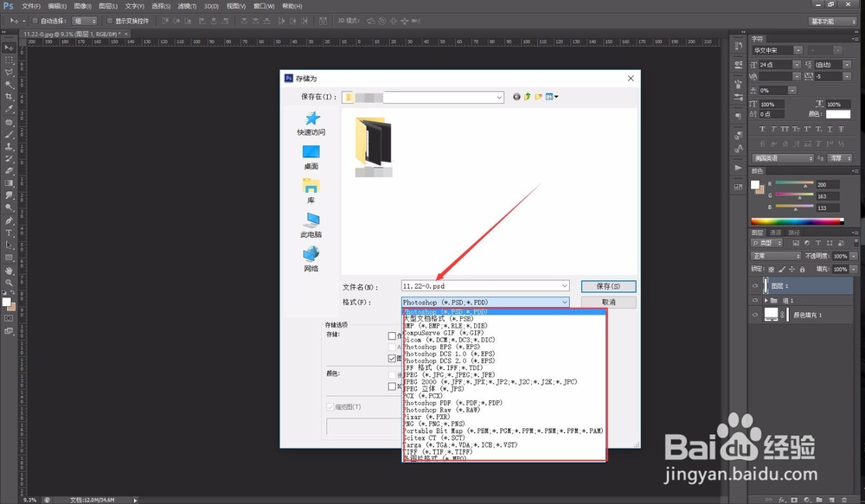
Task: Expand the 组 1 group in Layers
Action: (766, 301)
